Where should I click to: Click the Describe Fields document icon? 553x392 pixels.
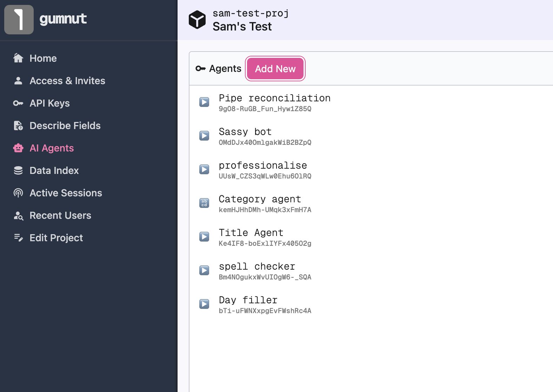(18, 126)
